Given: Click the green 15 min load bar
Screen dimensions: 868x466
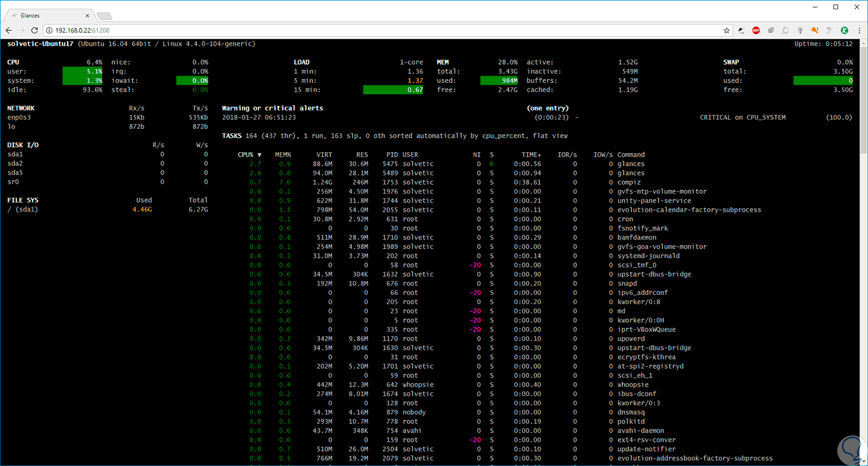Looking at the screenshot, I should click(x=393, y=90).
